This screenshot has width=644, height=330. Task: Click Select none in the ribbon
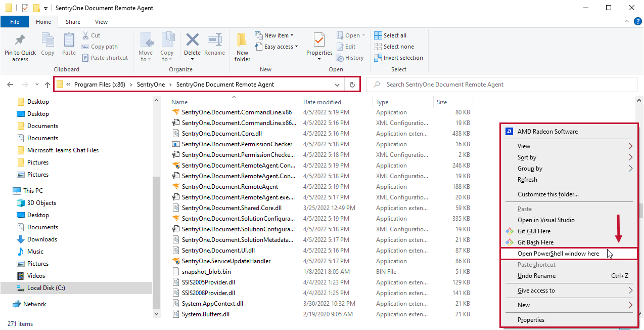click(394, 47)
